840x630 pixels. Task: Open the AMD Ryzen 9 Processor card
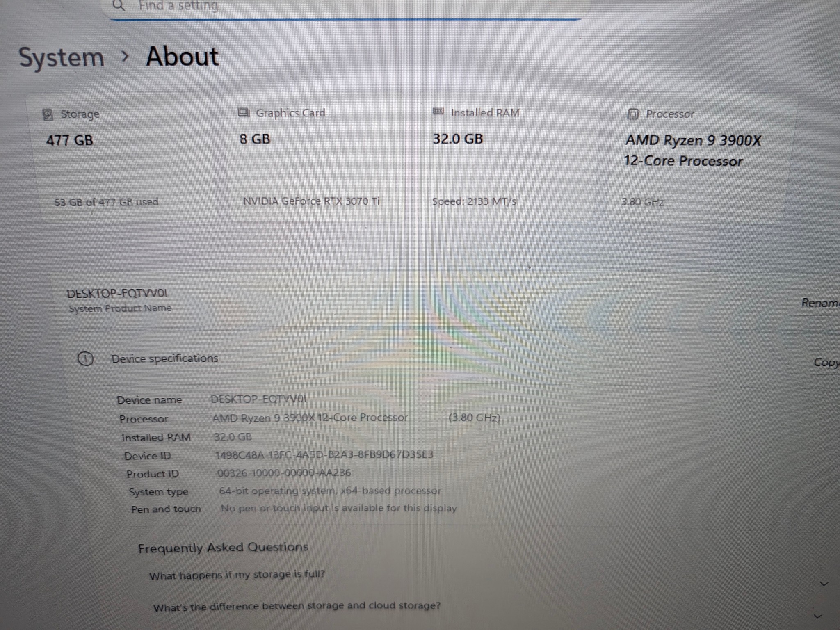pyautogui.click(x=702, y=158)
